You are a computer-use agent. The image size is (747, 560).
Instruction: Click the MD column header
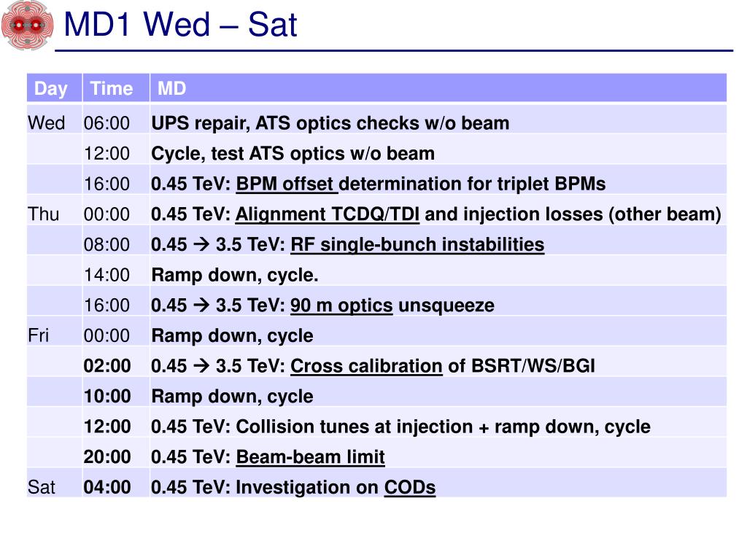[x=438, y=88]
